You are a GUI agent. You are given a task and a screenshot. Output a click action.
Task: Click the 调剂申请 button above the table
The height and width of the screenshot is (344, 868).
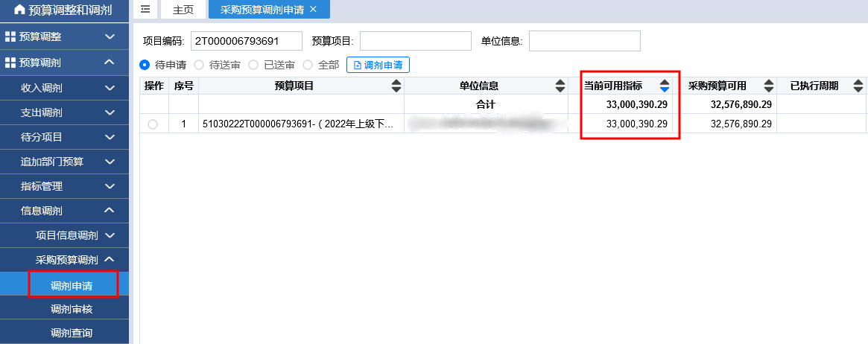click(378, 66)
